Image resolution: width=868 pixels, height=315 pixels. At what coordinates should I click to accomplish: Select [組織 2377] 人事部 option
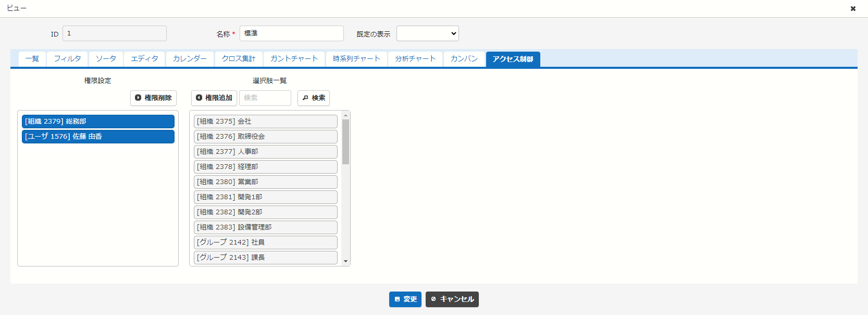coord(266,152)
